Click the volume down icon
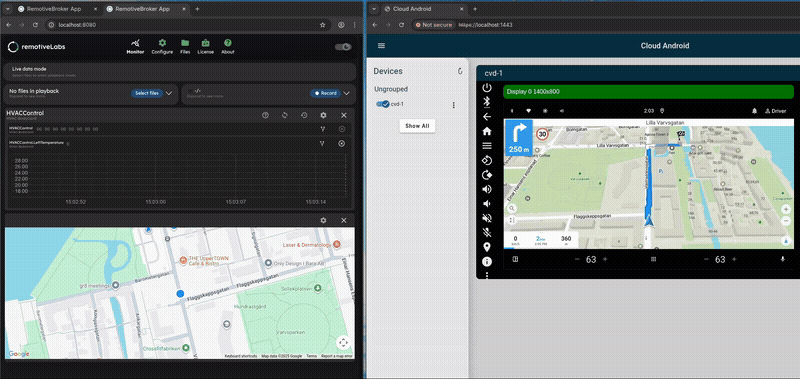 click(x=487, y=204)
